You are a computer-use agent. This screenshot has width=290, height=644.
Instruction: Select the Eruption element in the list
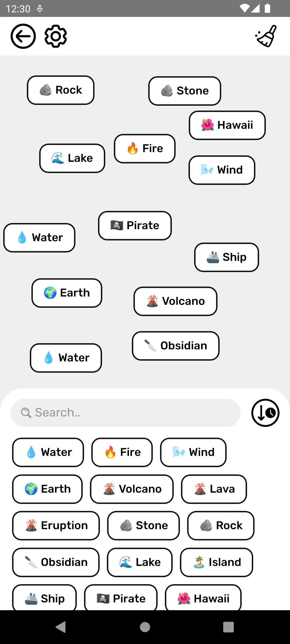click(x=56, y=525)
